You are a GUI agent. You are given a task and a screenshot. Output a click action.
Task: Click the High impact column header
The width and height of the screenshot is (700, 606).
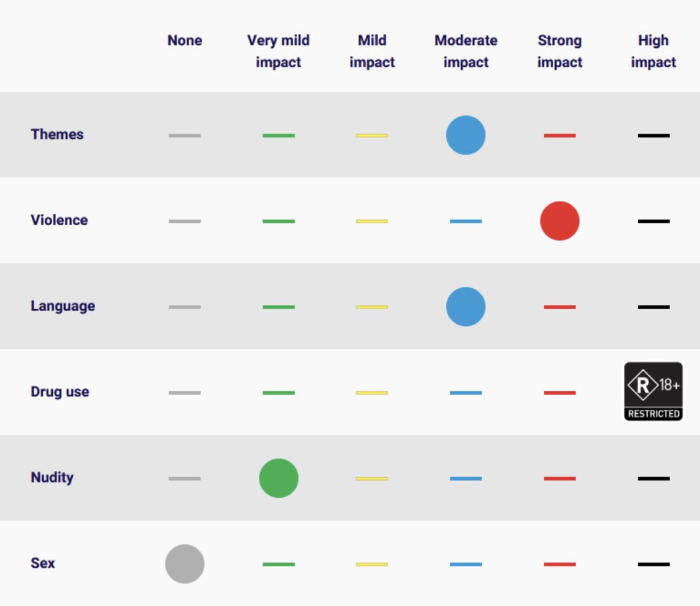(x=653, y=52)
